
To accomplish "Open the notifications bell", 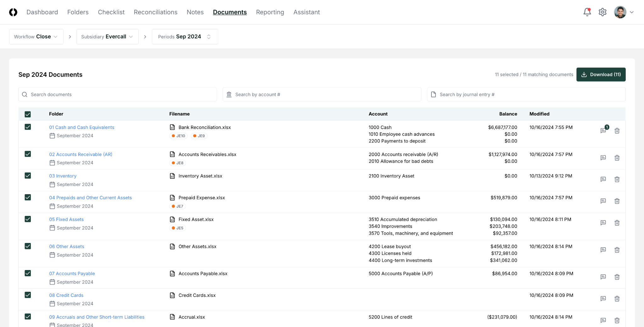I will (587, 12).
